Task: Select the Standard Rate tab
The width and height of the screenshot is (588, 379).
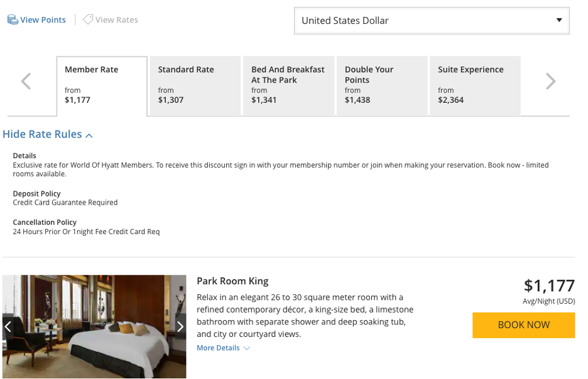Action: click(x=195, y=86)
